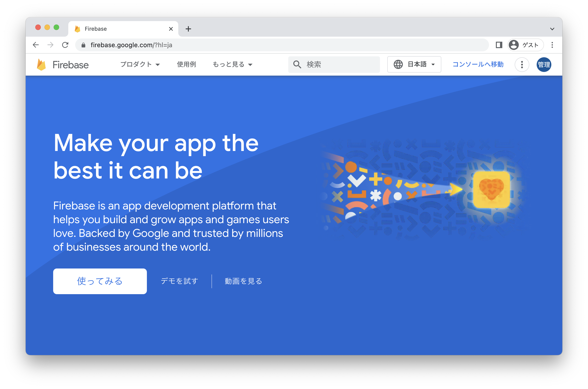Open the browser side panel icon
This screenshot has height=389, width=588.
[x=499, y=45]
